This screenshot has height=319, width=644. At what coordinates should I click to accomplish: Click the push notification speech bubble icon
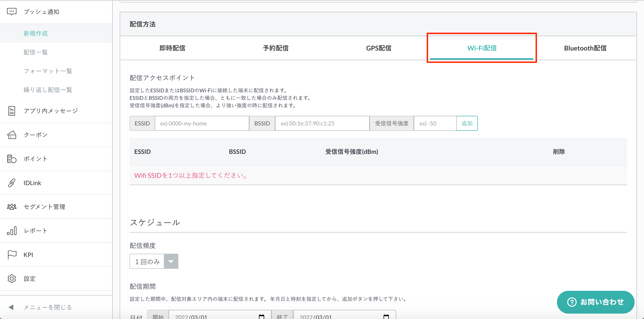click(x=11, y=12)
